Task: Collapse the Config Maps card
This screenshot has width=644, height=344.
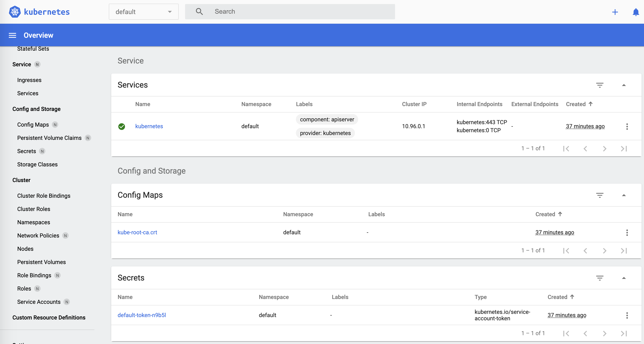Action: coord(624,195)
